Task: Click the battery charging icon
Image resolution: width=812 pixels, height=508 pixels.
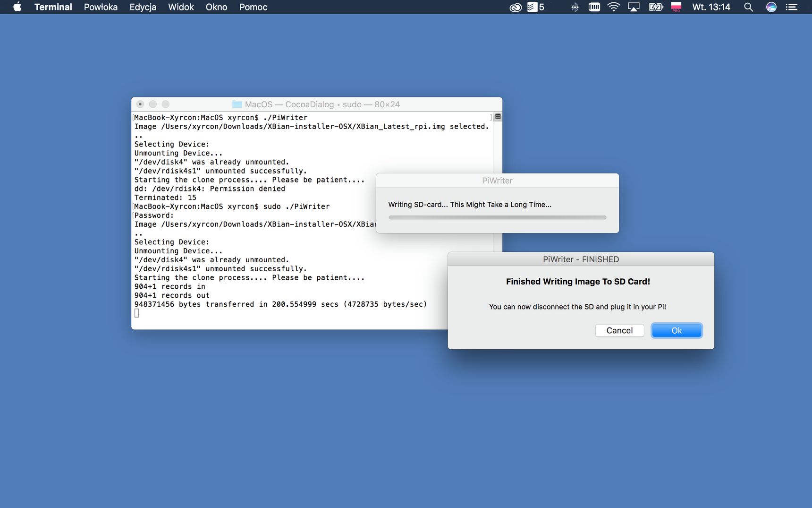Action: pos(656,7)
